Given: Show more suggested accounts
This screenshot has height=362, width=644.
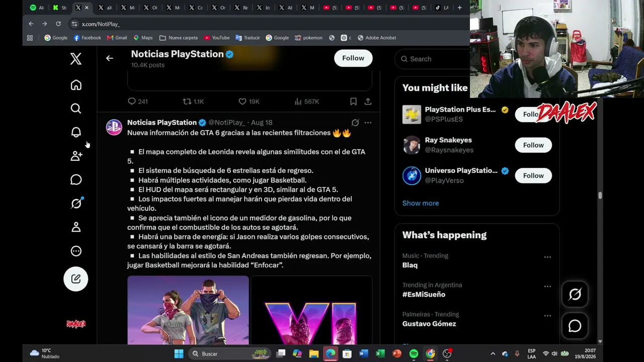Looking at the screenshot, I should (421, 203).
